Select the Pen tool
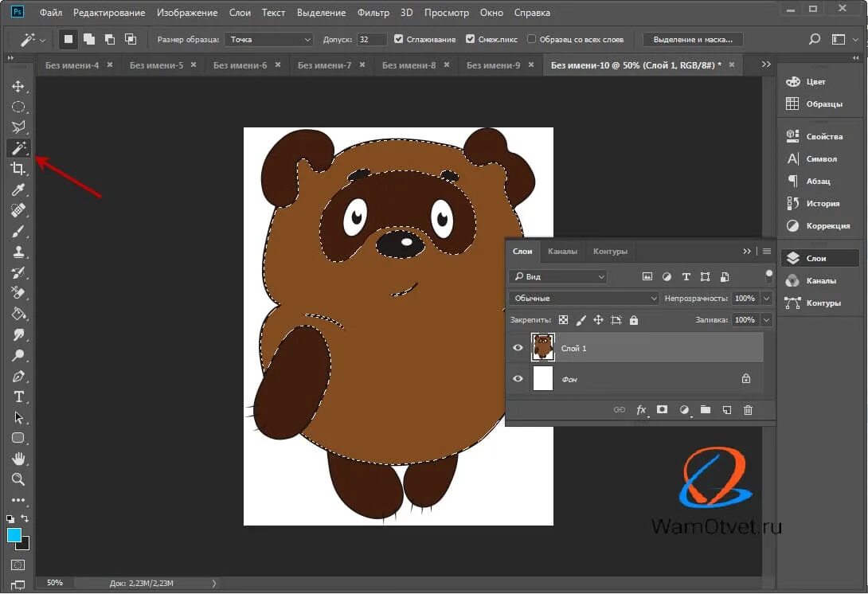This screenshot has height=594, width=868. pyautogui.click(x=18, y=376)
